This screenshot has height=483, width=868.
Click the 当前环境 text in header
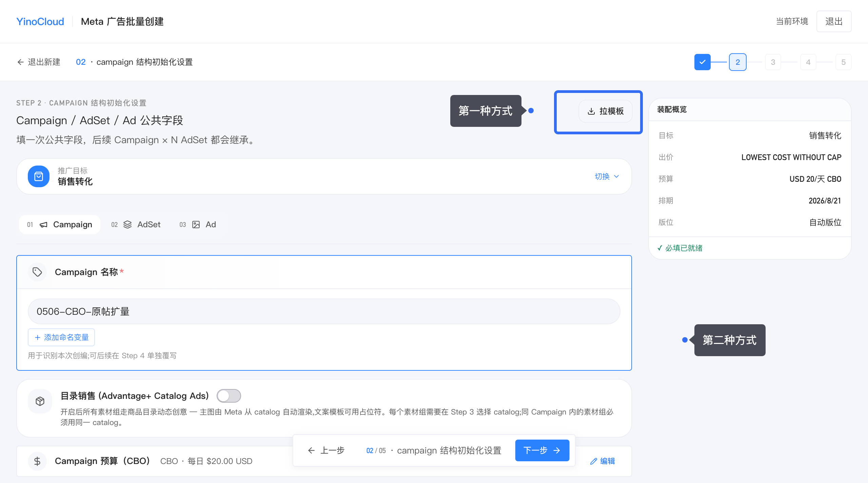(792, 21)
